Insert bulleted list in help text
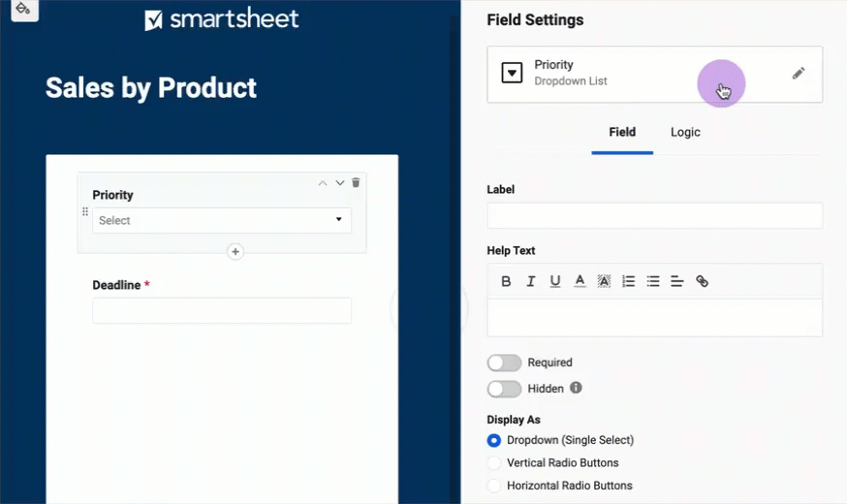The width and height of the screenshot is (847, 504). pyautogui.click(x=653, y=281)
